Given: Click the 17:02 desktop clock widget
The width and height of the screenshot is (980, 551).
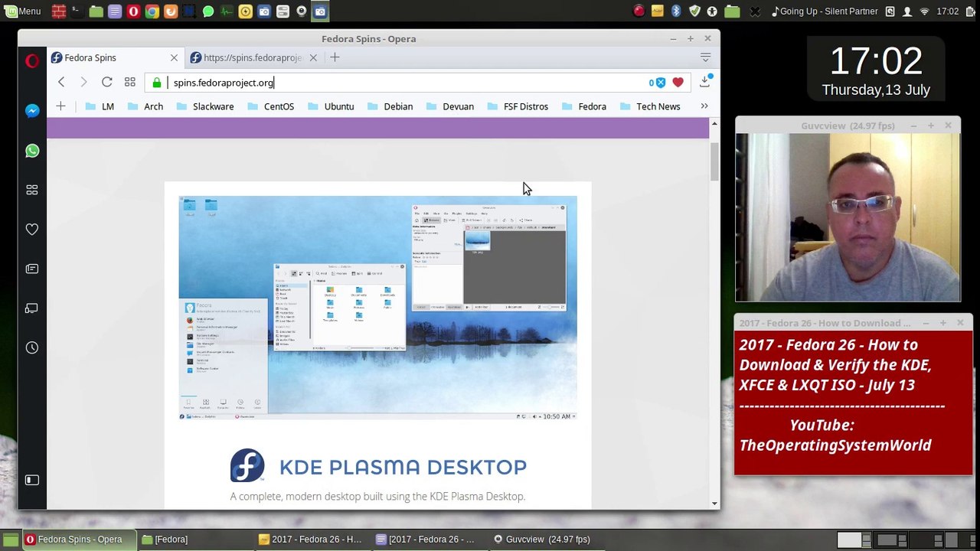Looking at the screenshot, I should coord(876,70).
